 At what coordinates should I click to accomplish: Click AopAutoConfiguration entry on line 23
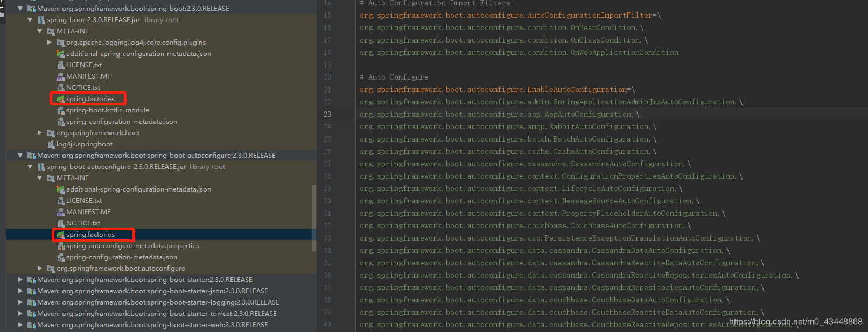click(589, 114)
